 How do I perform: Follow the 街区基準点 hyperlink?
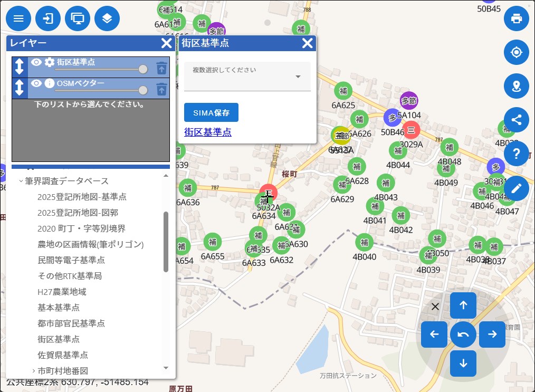[x=207, y=132]
